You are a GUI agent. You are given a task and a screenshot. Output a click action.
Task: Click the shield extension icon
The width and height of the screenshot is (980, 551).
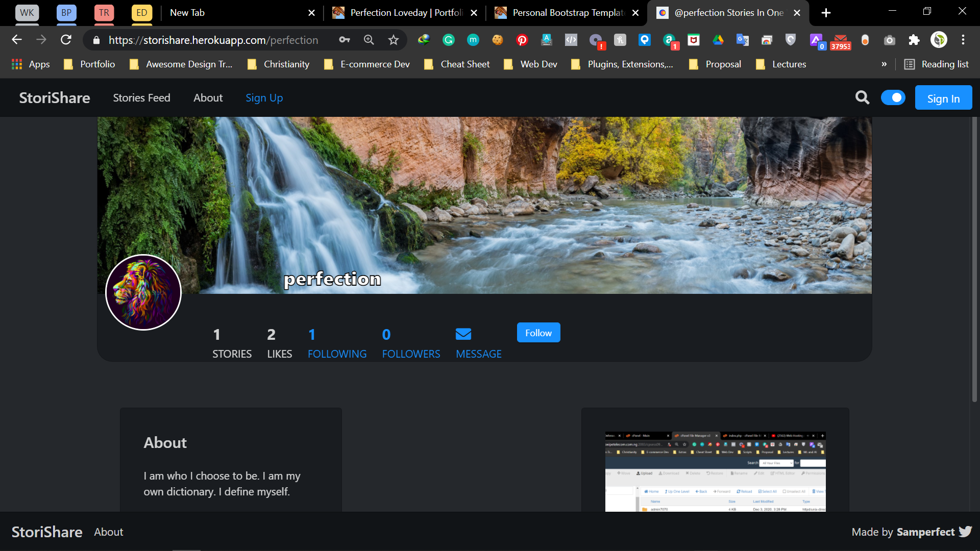[791, 40]
